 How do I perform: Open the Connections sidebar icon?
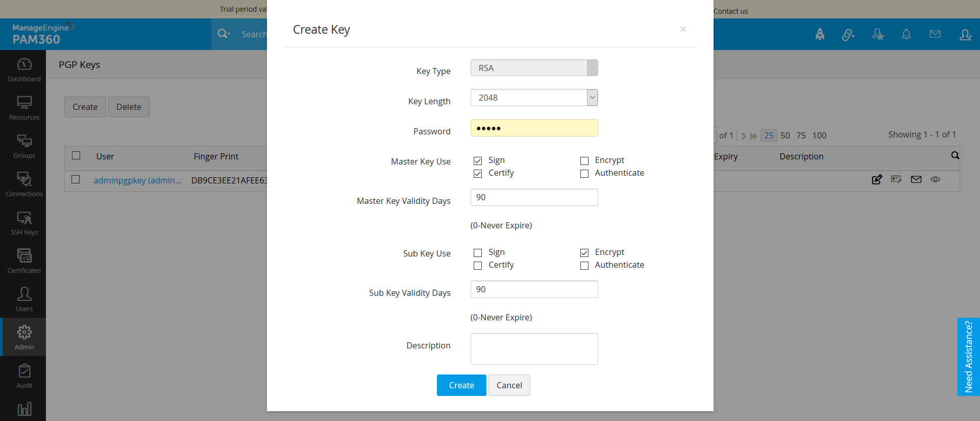[x=24, y=184]
